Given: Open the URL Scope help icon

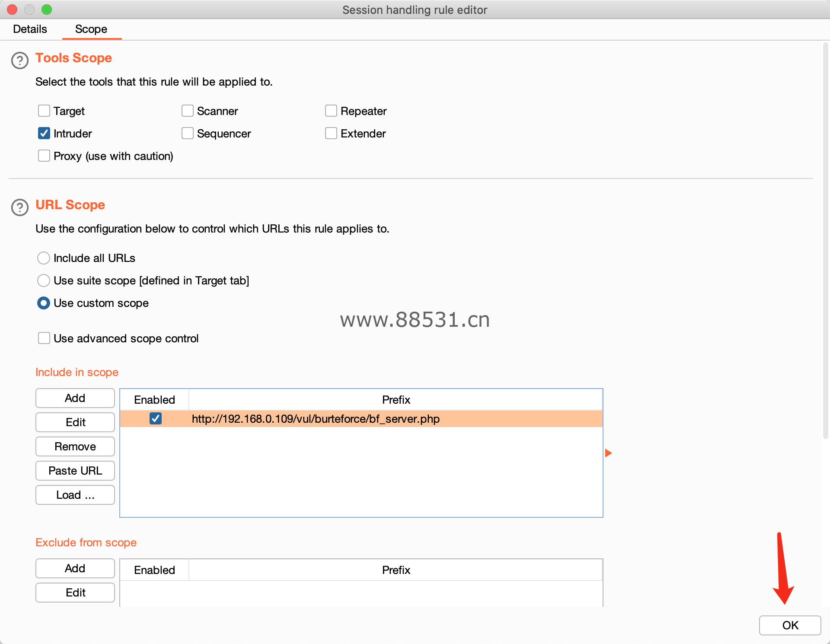Looking at the screenshot, I should point(20,207).
